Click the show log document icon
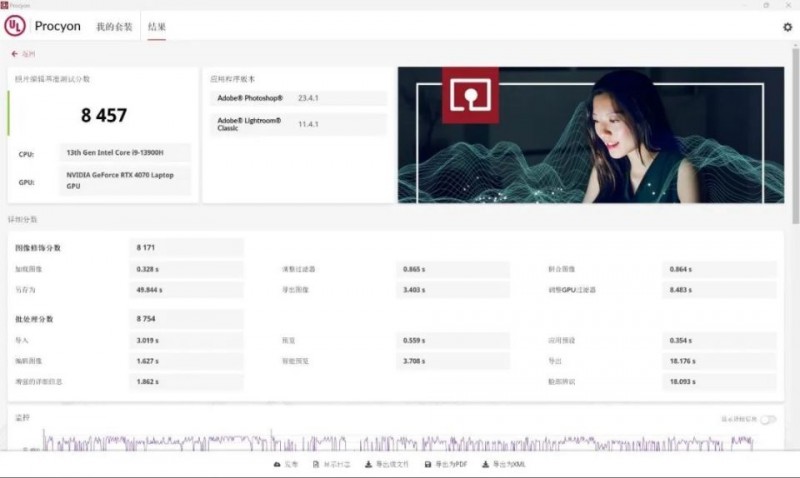The height and width of the screenshot is (478, 800). click(316, 465)
